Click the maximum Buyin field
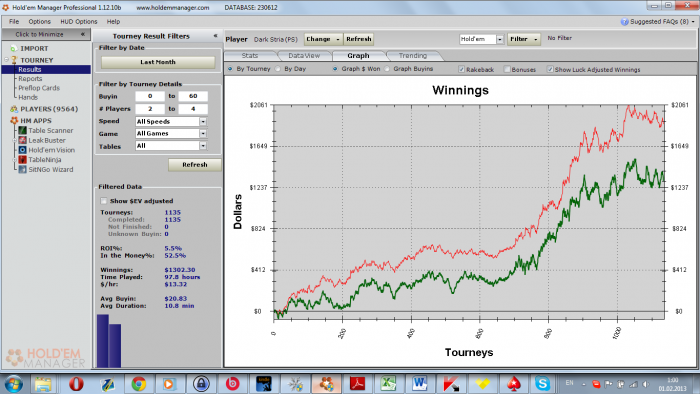The width and height of the screenshot is (700, 394). [x=193, y=96]
